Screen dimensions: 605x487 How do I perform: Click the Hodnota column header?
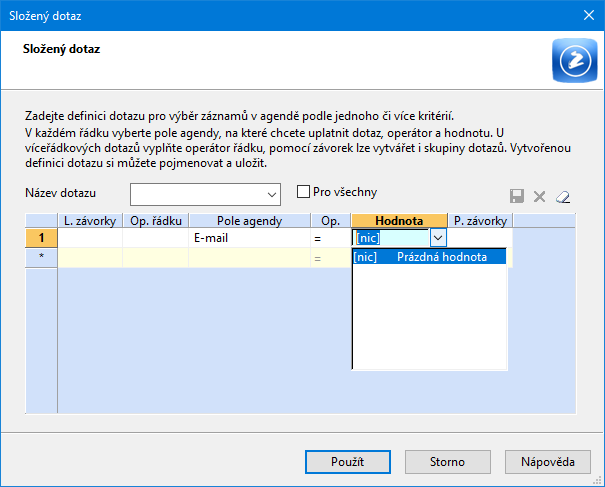pyautogui.click(x=399, y=221)
